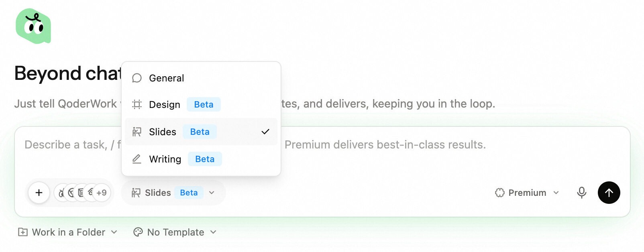
Task: Click the Beta badge in the mode selector
Action: (x=189, y=193)
